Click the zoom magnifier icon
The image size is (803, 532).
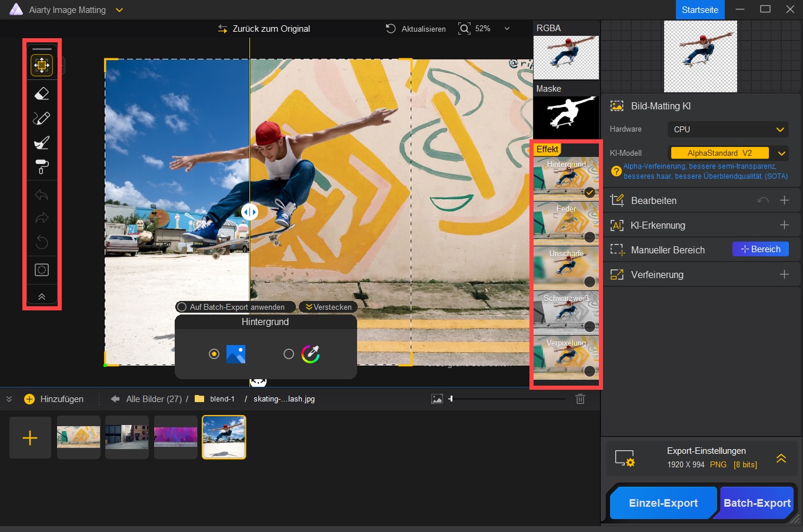464,29
